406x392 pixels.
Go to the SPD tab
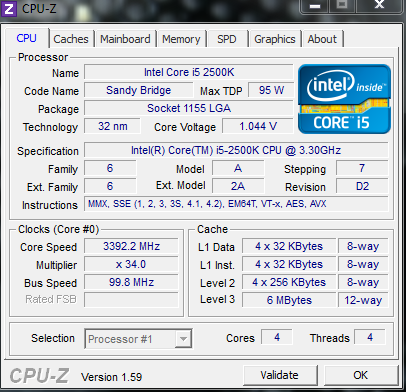[x=227, y=39]
